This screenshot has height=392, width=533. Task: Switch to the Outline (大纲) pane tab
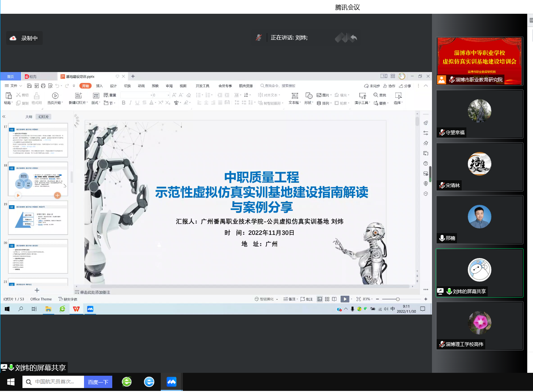(x=29, y=117)
